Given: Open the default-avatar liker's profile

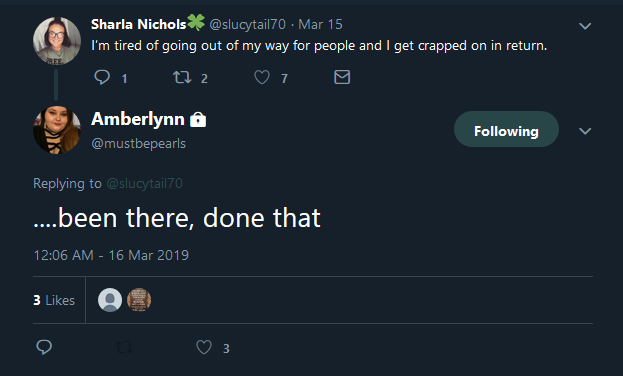Looking at the screenshot, I should coord(110,300).
